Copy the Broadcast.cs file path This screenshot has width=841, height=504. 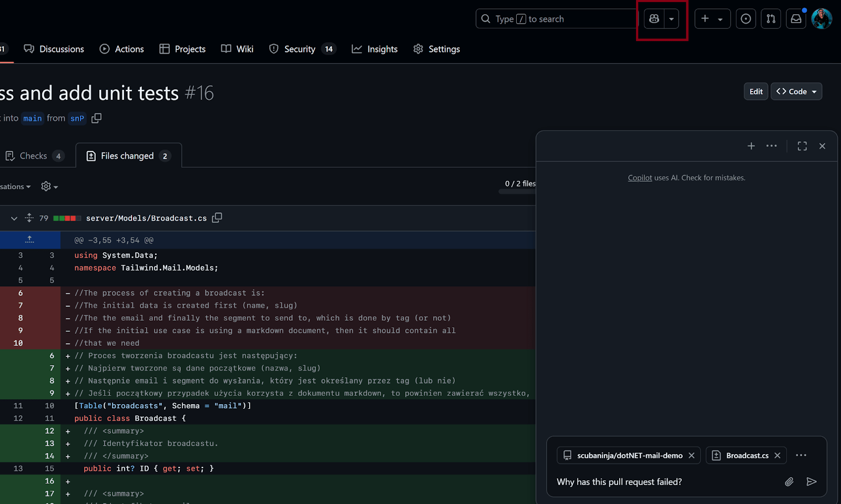click(217, 218)
